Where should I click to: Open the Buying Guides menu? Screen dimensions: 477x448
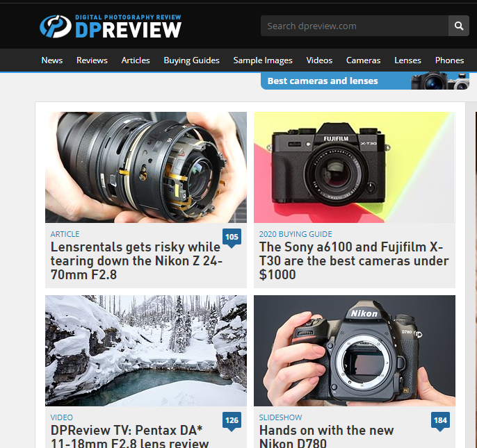[191, 60]
